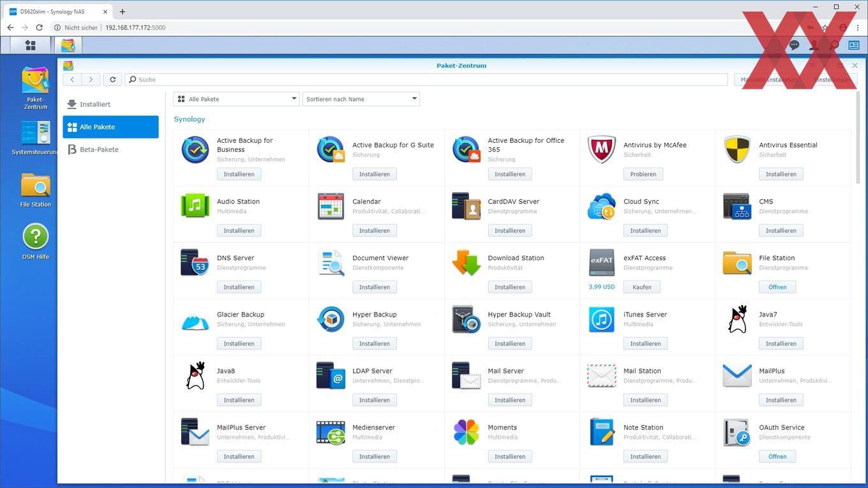Open File Station desktop shortcut
The width and height of the screenshot is (868, 488).
pyautogui.click(x=35, y=190)
